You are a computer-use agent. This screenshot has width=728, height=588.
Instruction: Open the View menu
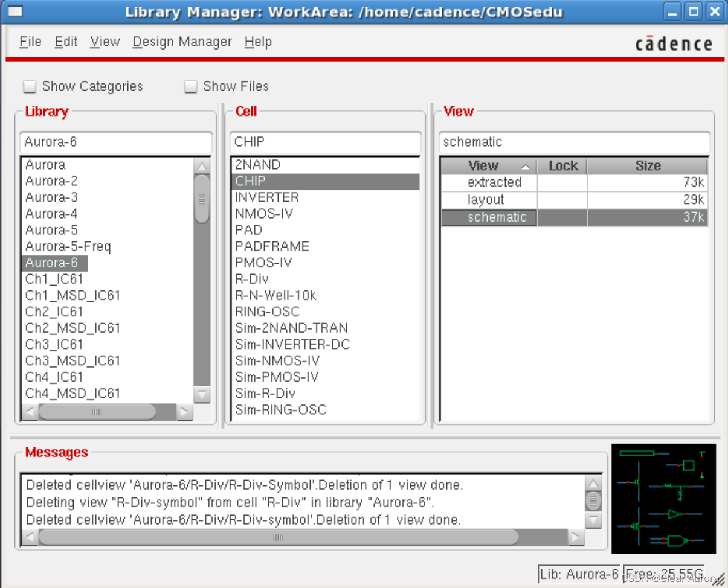(x=105, y=42)
